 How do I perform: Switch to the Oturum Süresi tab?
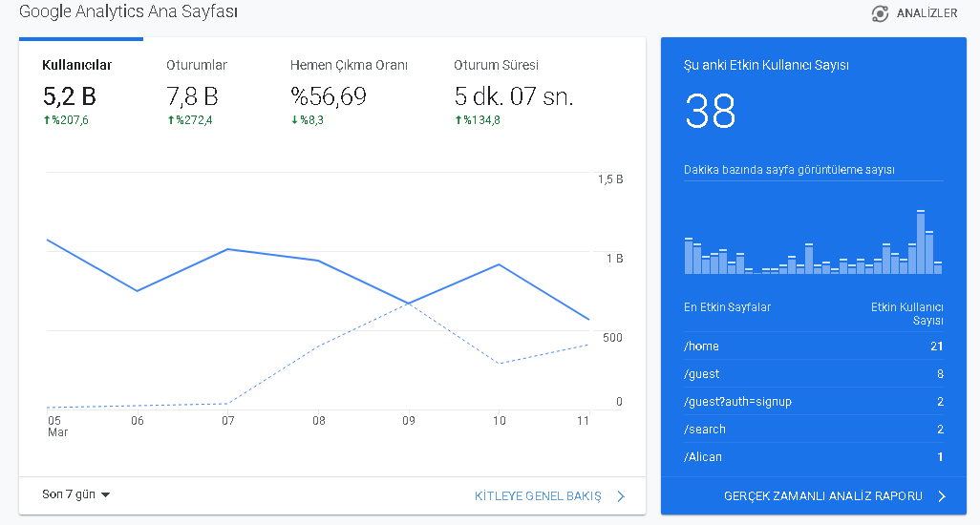(514, 94)
